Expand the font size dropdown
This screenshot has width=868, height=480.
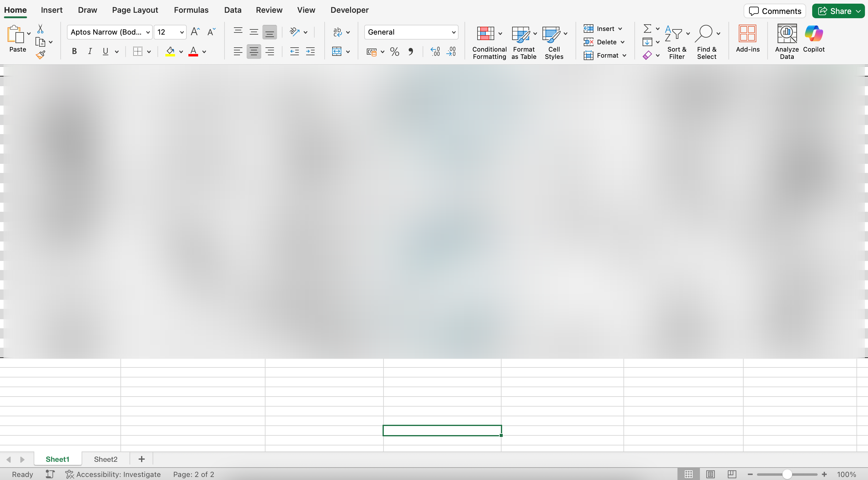click(182, 32)
